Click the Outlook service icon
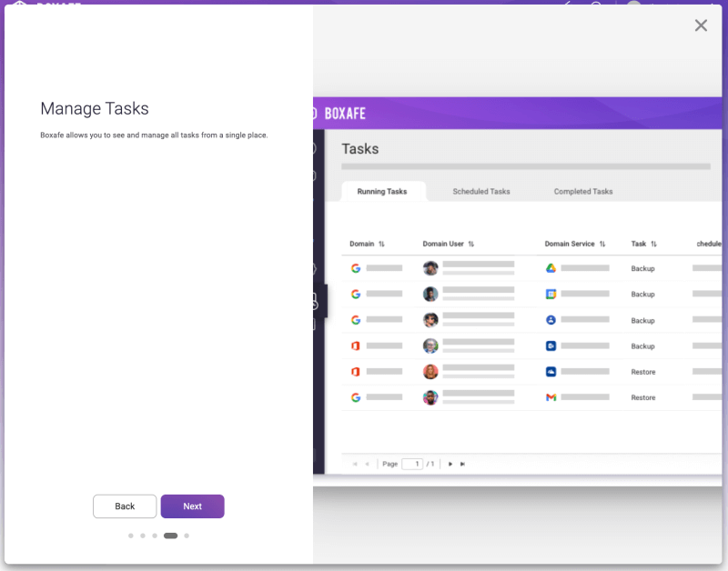This screenshot has height=571, width=728. 551,346
